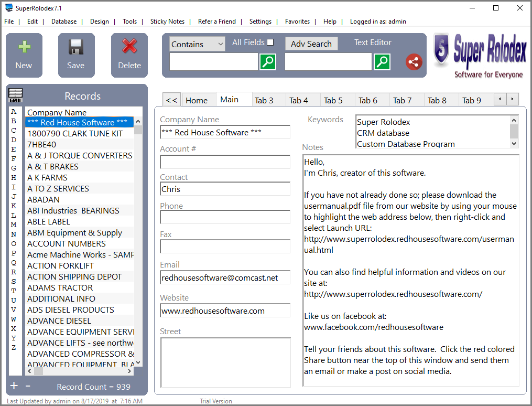Click the Delete red X button

coord(129,55)
